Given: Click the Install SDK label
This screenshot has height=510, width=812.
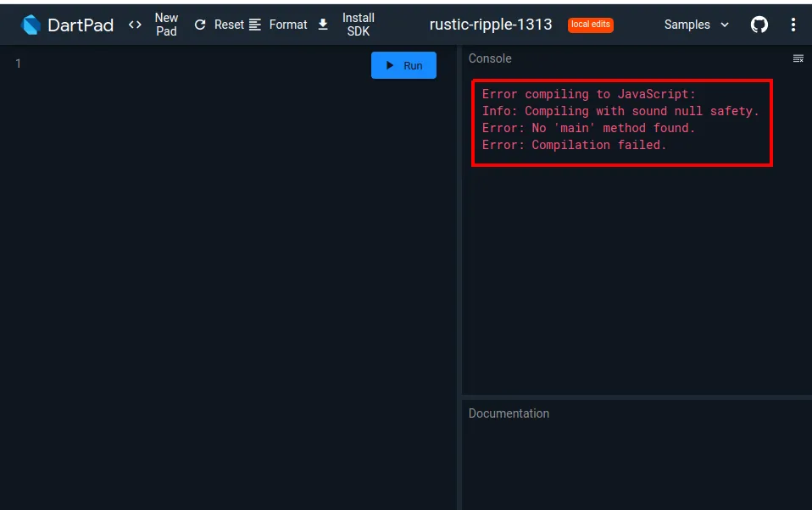Looking at the screenshot, I should (x=359, y=25).
